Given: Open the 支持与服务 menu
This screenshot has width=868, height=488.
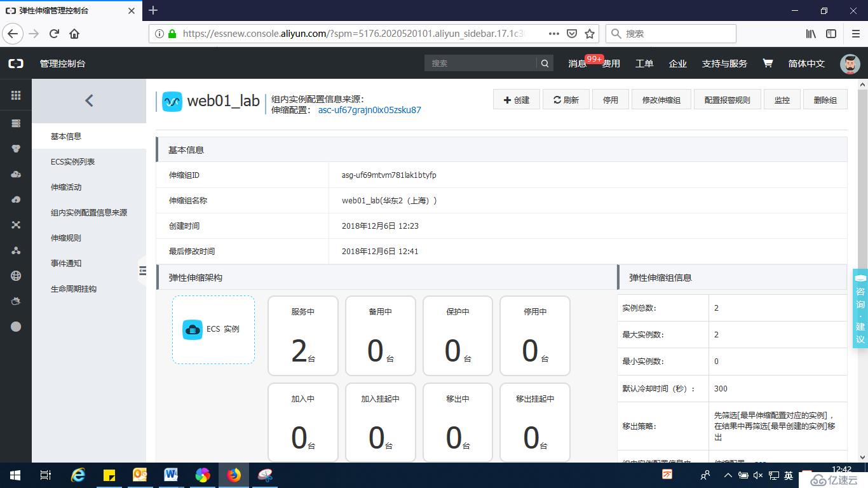Looking at the screenshot, I should click(x=724, y=64).
